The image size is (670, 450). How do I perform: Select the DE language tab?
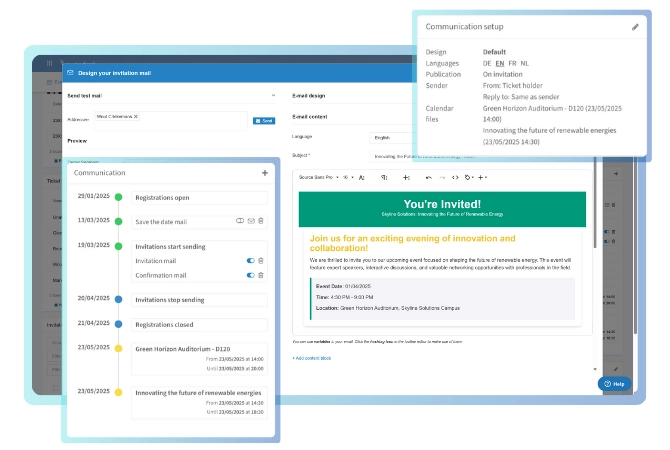pos(487,63)
